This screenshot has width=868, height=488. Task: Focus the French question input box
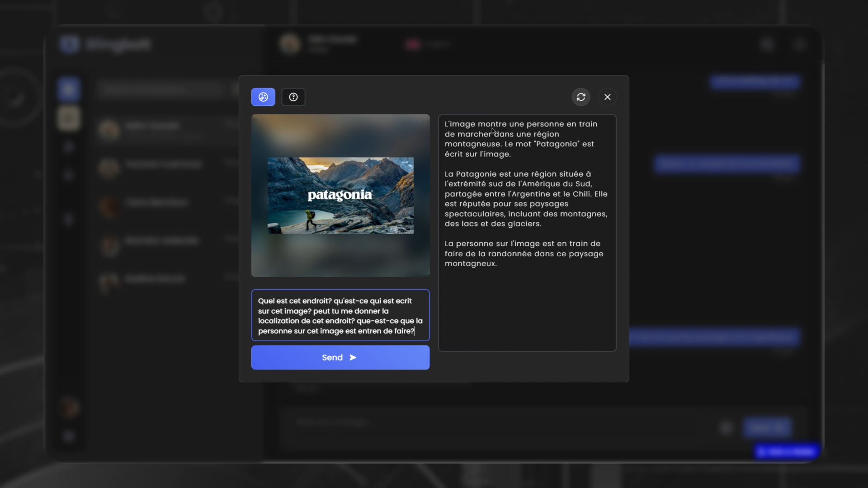tap(340, 315)
